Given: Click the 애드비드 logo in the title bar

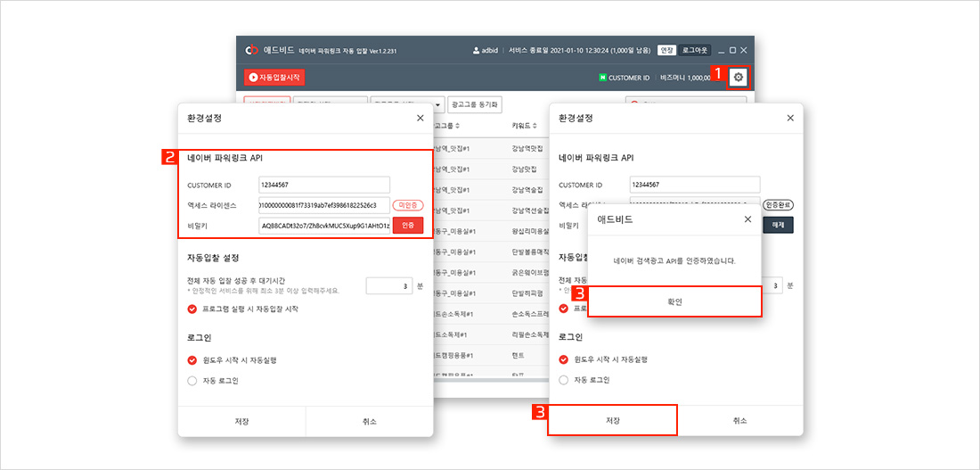Looking at the screenshot, I should (x=251, y=50).
